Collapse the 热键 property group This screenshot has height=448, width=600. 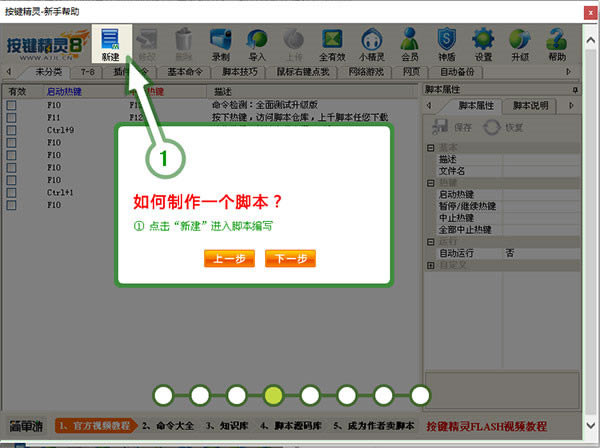430,183
